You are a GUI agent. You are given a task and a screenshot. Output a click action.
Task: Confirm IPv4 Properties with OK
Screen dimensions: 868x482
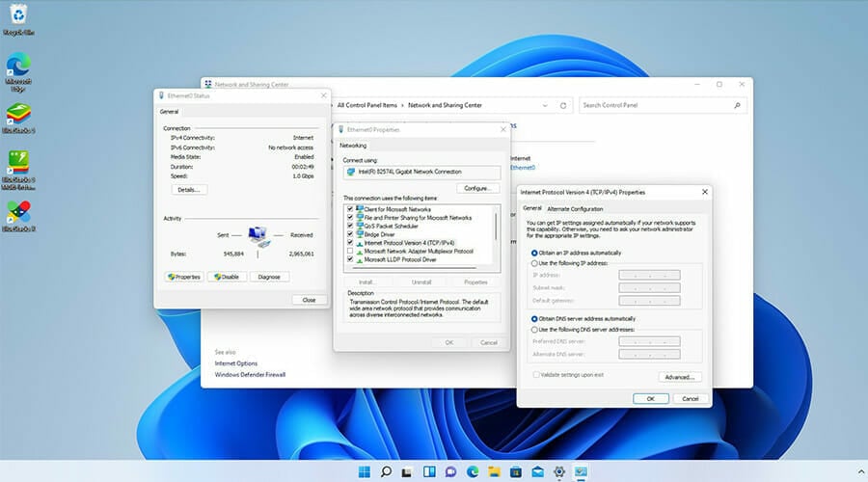coord(650,399)
